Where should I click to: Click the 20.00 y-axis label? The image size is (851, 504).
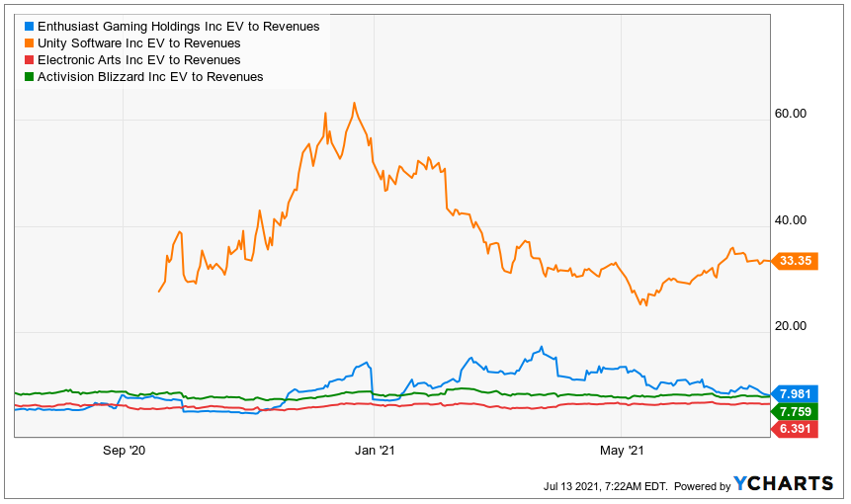[791, 325]
